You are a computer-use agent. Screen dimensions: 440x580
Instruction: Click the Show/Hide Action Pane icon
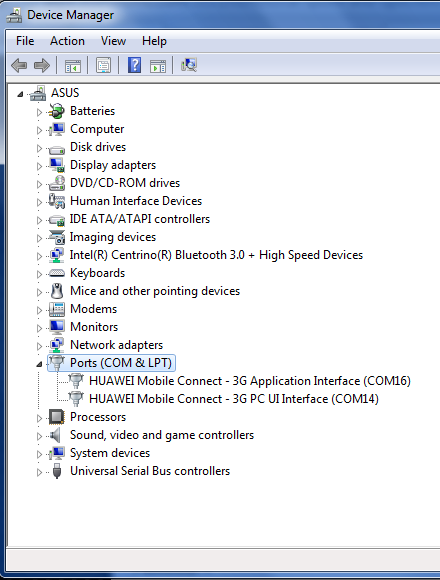tap(158, 66)
